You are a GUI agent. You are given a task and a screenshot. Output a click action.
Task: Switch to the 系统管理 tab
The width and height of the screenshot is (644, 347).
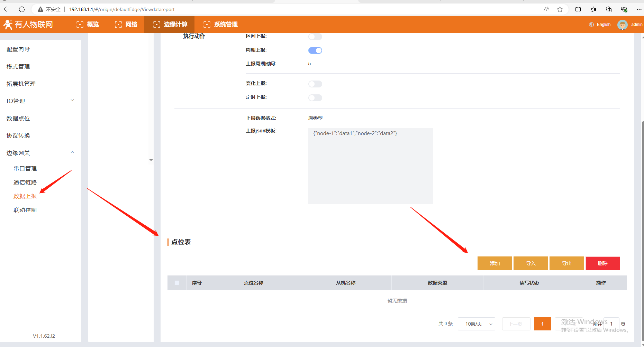point(221,25)
